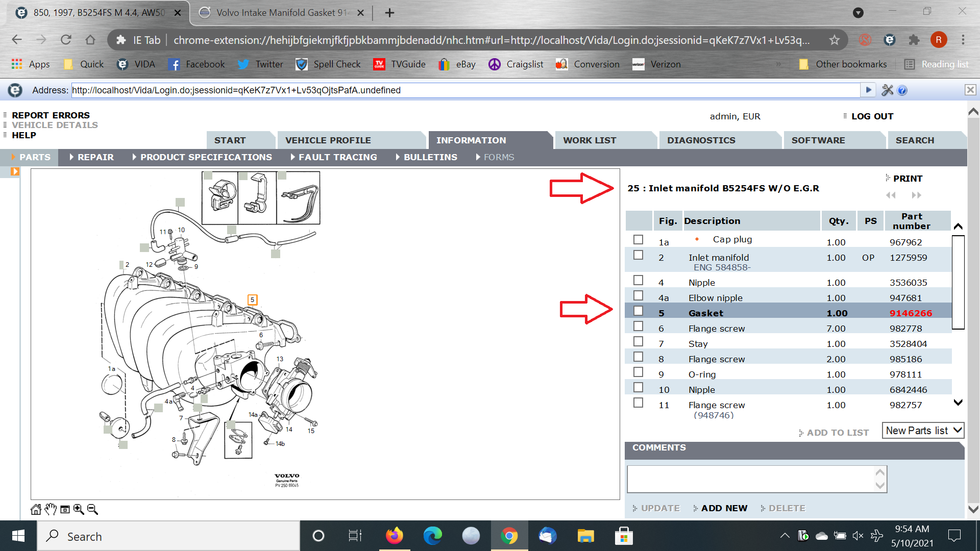The height and width of the screenshot is (551, 980).
Task: Click the IE Tab settings tools icon
Action: click(x=887, y=90)
